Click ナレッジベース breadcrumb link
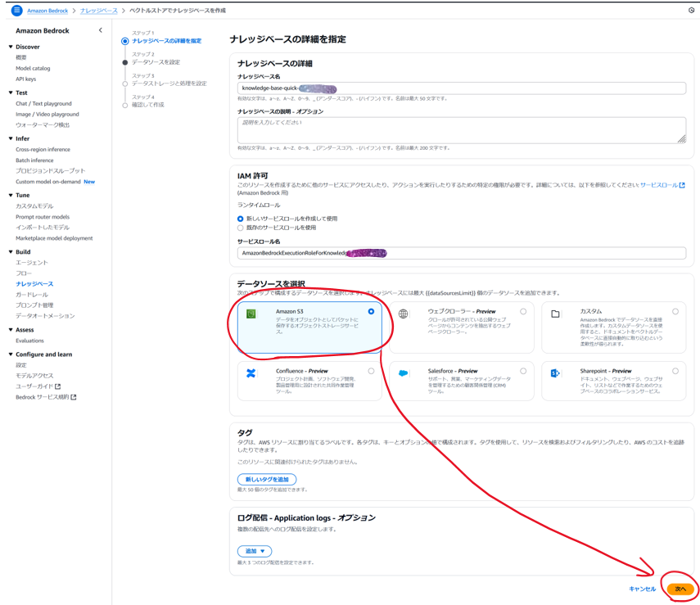Viewport: 700px width, 605px height. pyautogui.click(x=99, y=11)
